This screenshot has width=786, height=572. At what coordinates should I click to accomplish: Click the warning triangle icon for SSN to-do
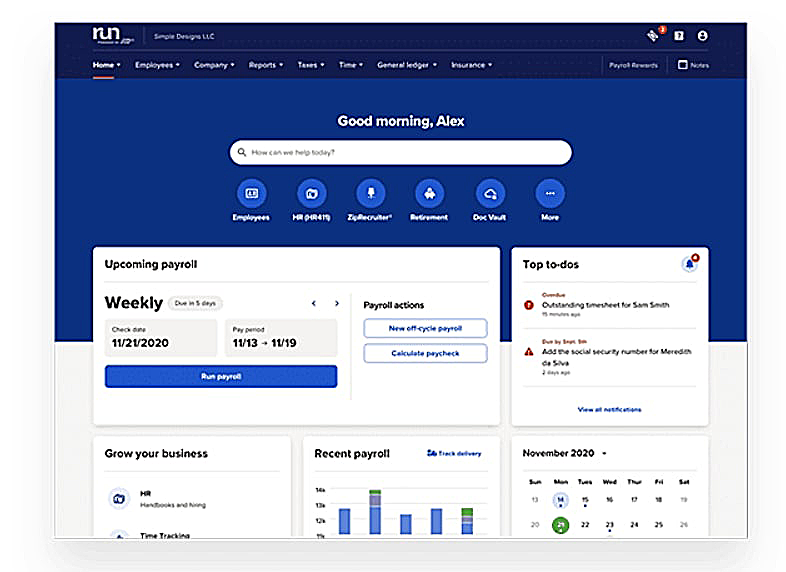coord(528,352)
